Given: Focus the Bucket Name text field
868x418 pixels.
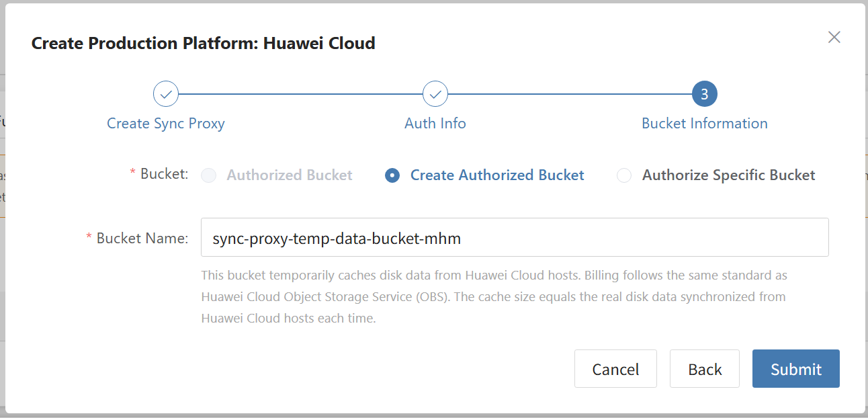Looking at the screenshot, I should coord(514,237).
